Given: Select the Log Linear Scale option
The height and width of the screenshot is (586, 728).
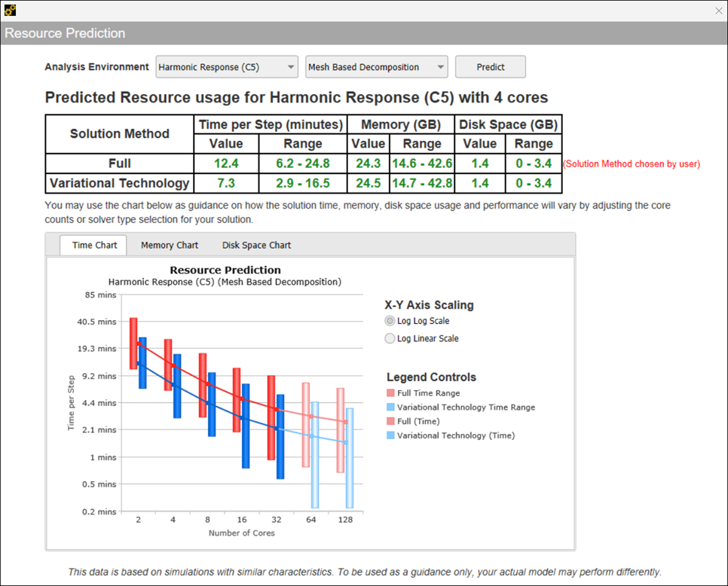Looking at the screenshot, I should tap(390, 339).
